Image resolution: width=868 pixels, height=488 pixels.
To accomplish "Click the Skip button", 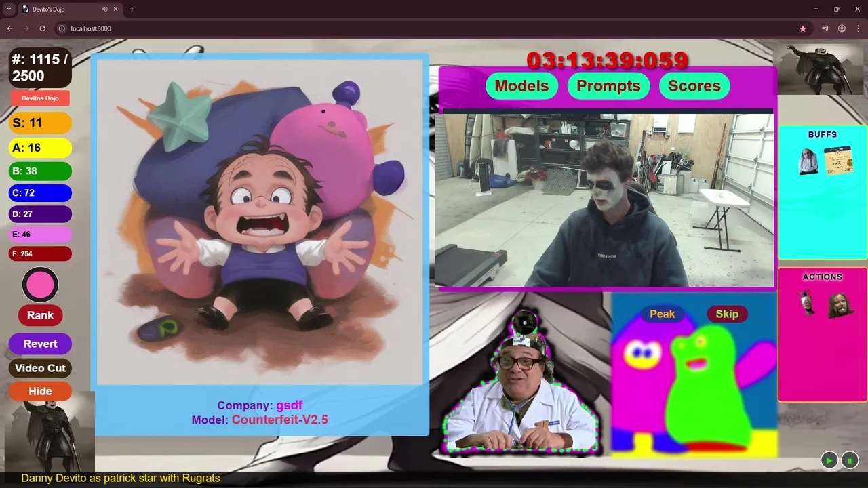I will click(727, 314).
